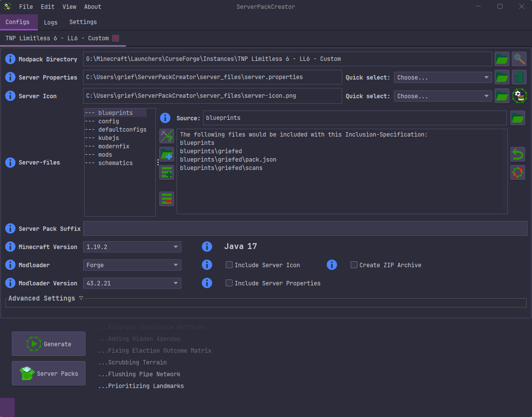Image resolution: width=532 pixels, height=417 pixels.
Task: Open the Server Packs folder button
Action: pyautogui.click(x=48, y=373)
